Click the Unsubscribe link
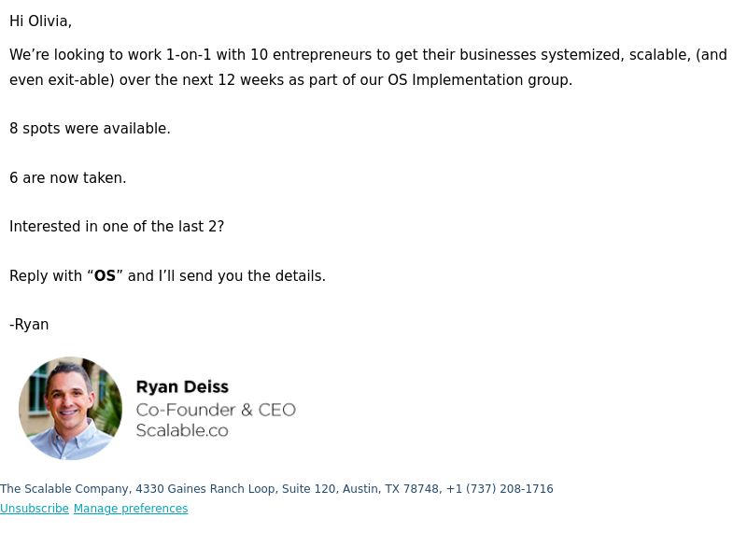This screenshot has height=560, width=747. pyautogui.click(x=35, y=509)
